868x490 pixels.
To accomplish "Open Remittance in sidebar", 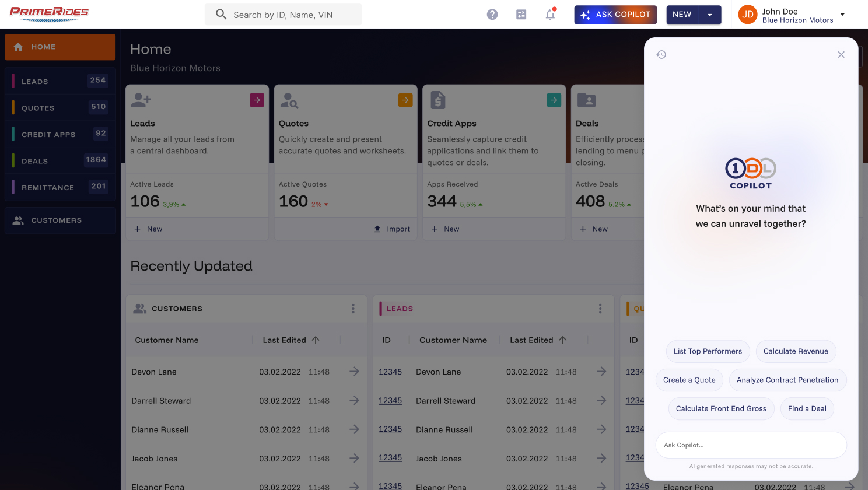I will tap(60, 187).
